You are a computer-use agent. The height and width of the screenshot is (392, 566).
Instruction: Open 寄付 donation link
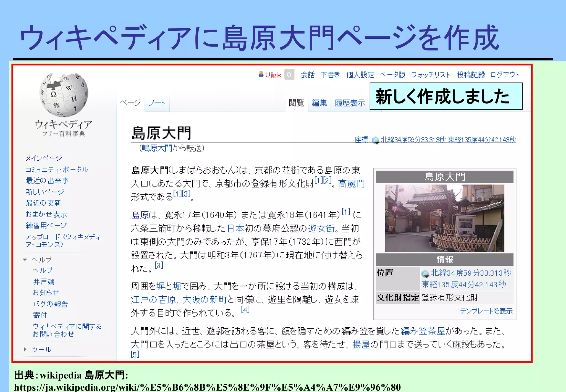click(x=40, y=315)
